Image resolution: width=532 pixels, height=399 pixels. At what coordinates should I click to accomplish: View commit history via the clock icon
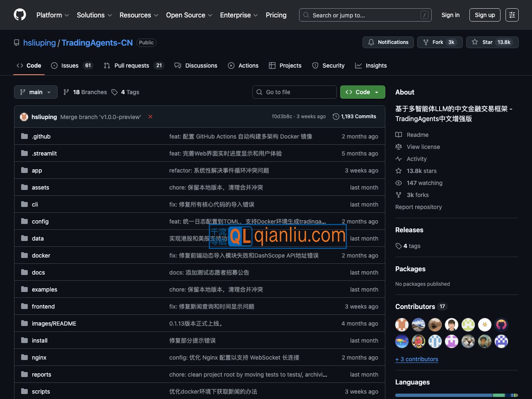tap(335, 117)
